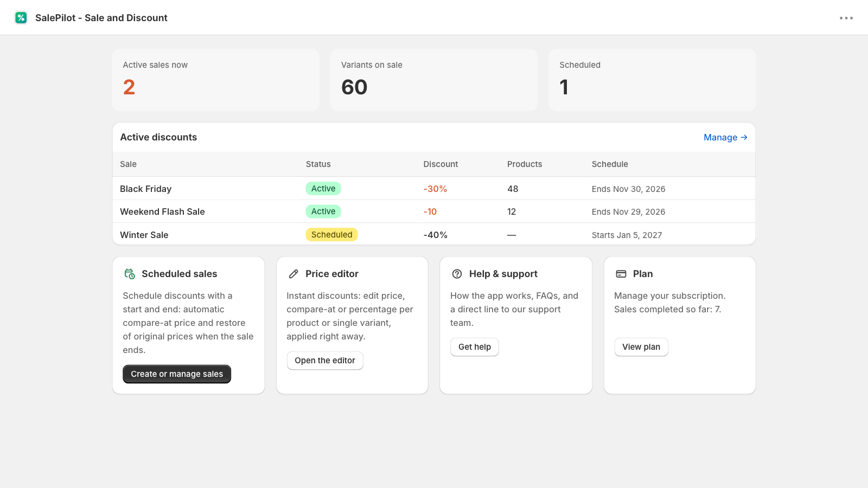Viewport: 868px width, 488px height.
Task: Select the Weekend Flash Sale row name
Action: [162, 211]
